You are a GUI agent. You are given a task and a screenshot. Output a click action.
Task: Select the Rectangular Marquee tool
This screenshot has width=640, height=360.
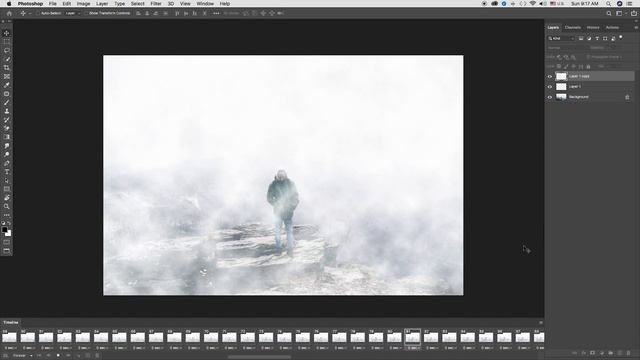[x=7, y=42]
